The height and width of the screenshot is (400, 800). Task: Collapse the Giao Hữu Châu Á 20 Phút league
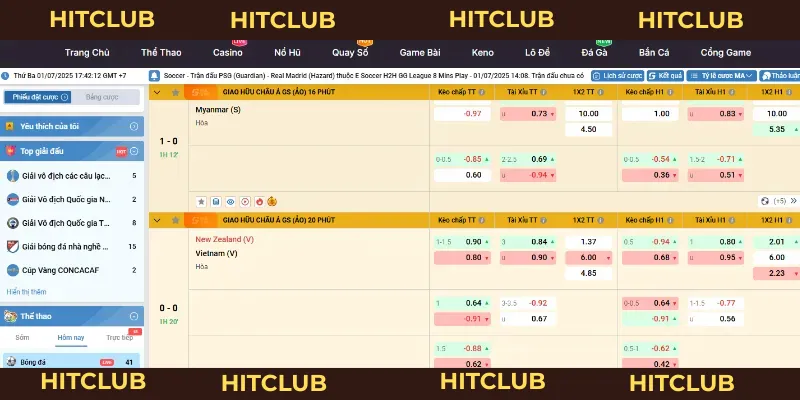click(157, 220)
